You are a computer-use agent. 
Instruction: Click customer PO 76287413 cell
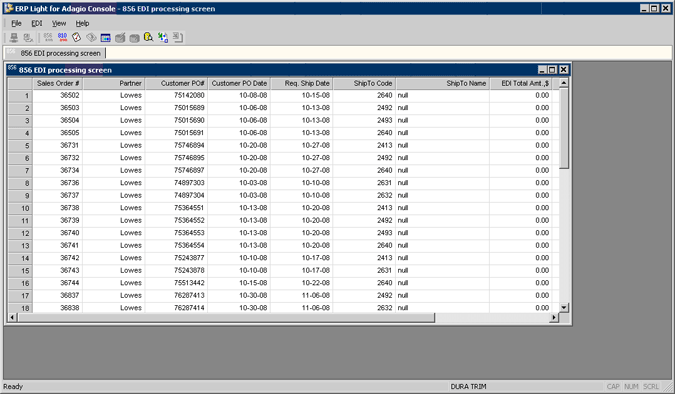[176, 295]
